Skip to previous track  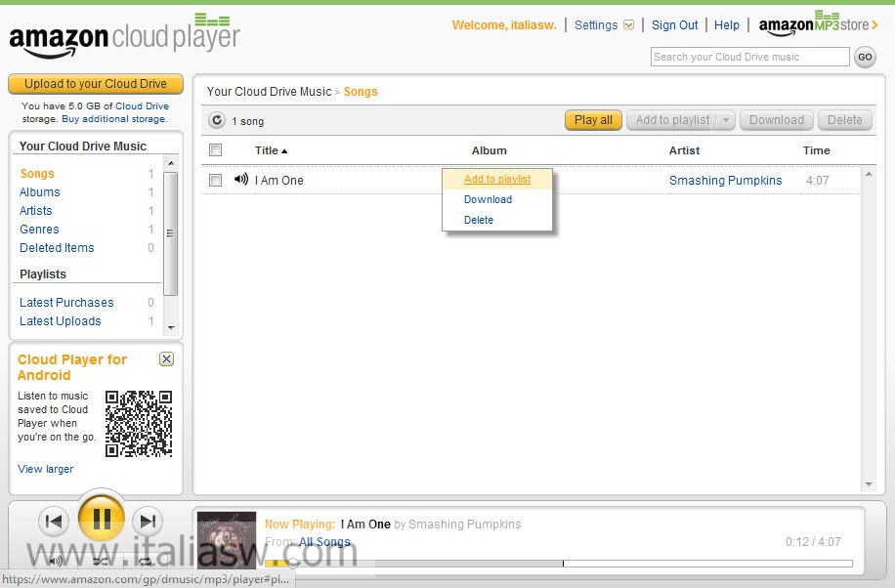coord(54,522)
